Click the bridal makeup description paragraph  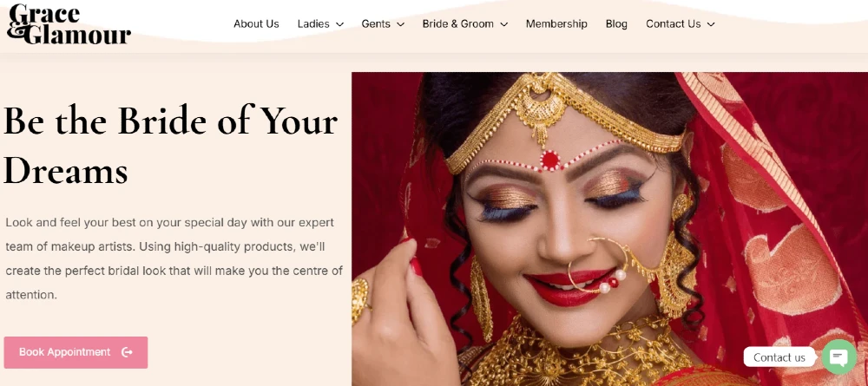tap(174, 258)
